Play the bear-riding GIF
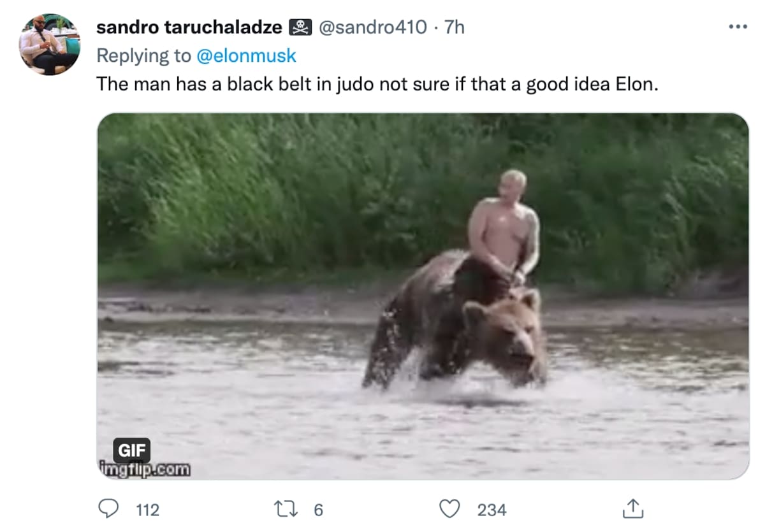This screenshot has width=765, height=532. (x=423, y=296)
